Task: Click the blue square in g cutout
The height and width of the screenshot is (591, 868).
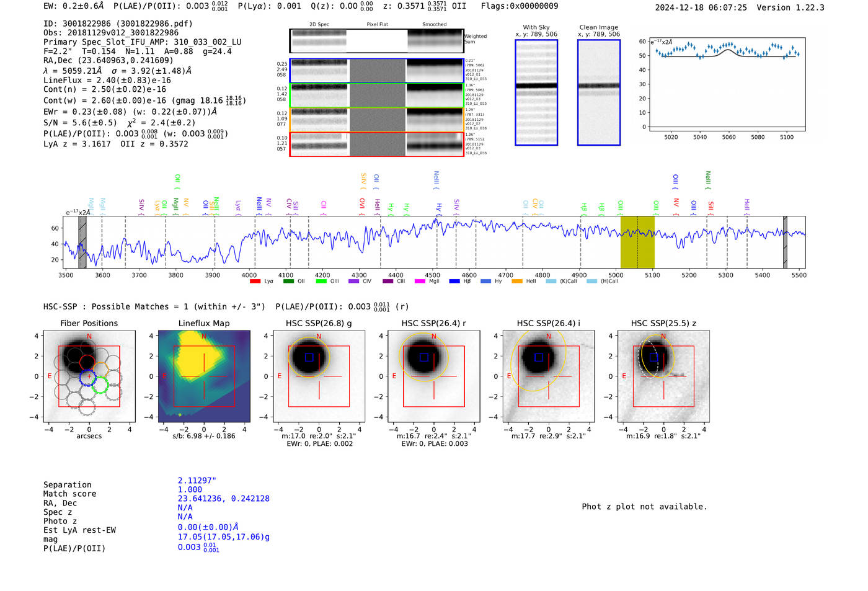Action: point(309,357)
